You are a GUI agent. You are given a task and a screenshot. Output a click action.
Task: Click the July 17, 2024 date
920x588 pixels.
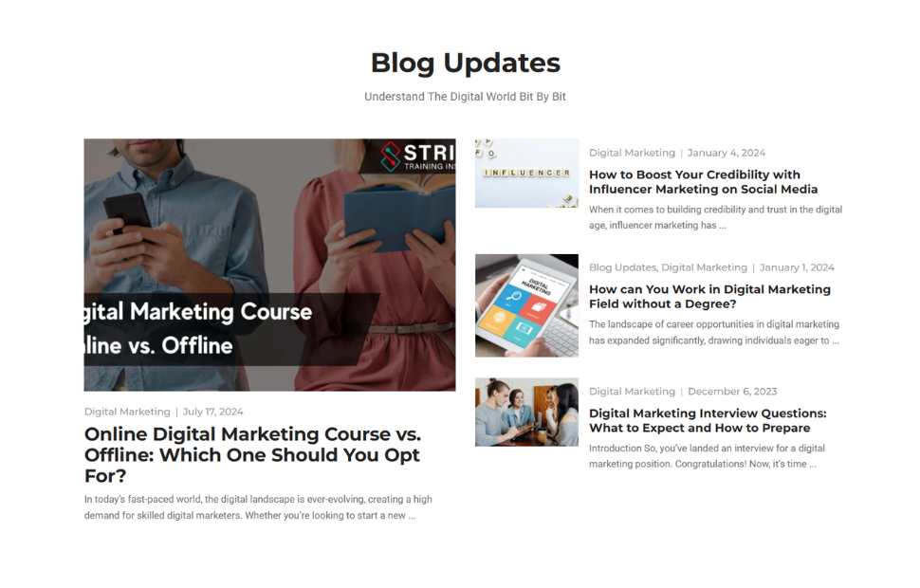213,412
